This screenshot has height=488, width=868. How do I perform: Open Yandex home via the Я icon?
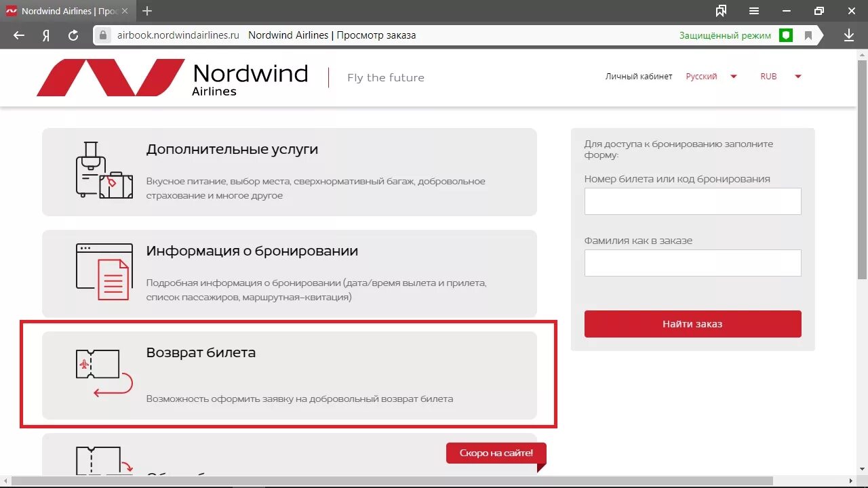click(46, 35)
